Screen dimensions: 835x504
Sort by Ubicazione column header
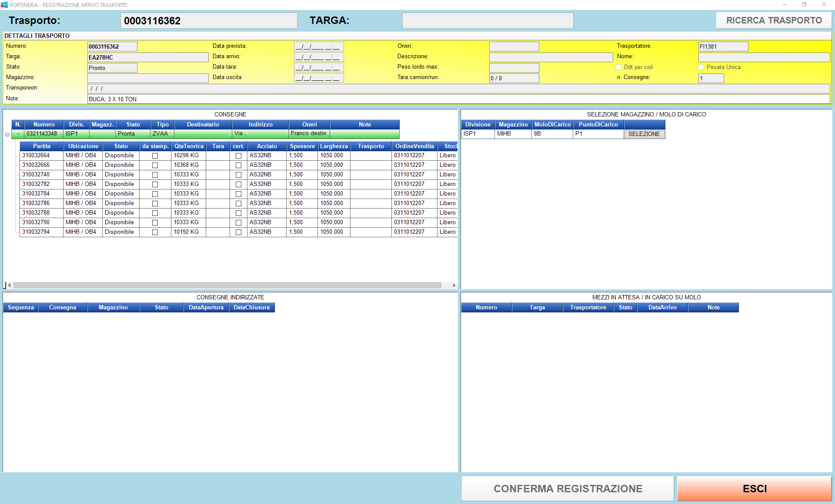tap(83, 146)
